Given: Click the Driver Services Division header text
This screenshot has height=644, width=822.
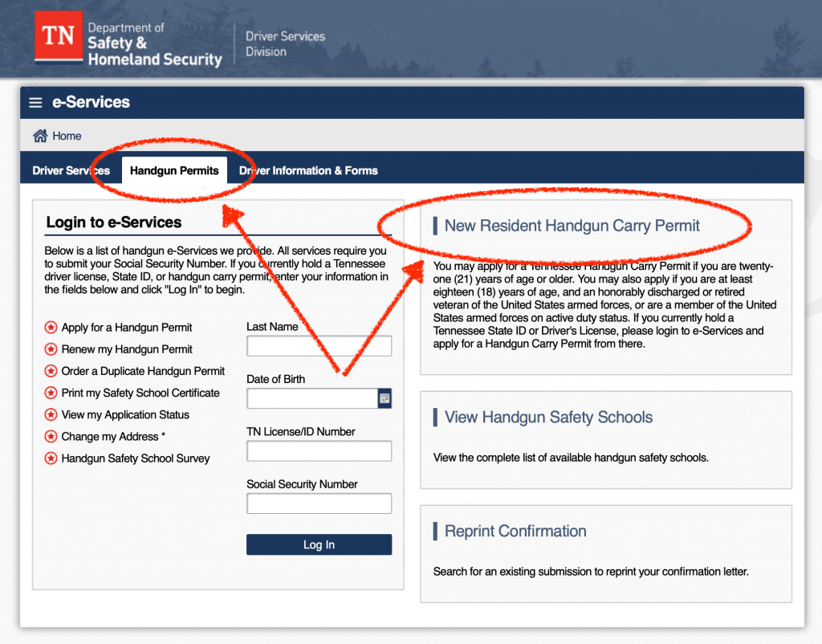Looking at the screenshot, I should [285, 44].
